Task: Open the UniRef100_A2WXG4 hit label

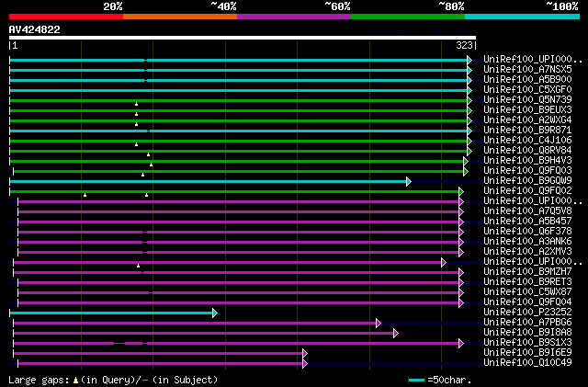Action: point(527,120)
